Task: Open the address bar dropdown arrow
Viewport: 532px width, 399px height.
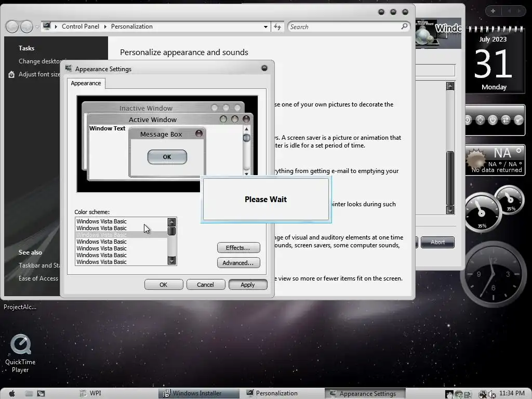Action: click(265, 27)
